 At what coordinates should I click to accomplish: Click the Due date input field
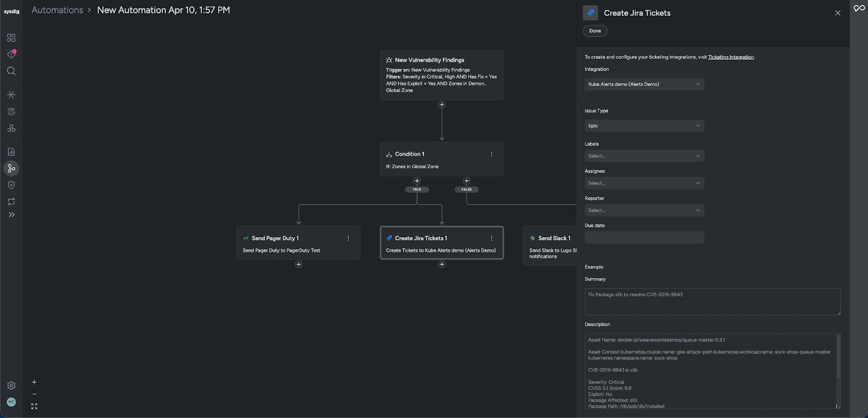pos(644,237)
